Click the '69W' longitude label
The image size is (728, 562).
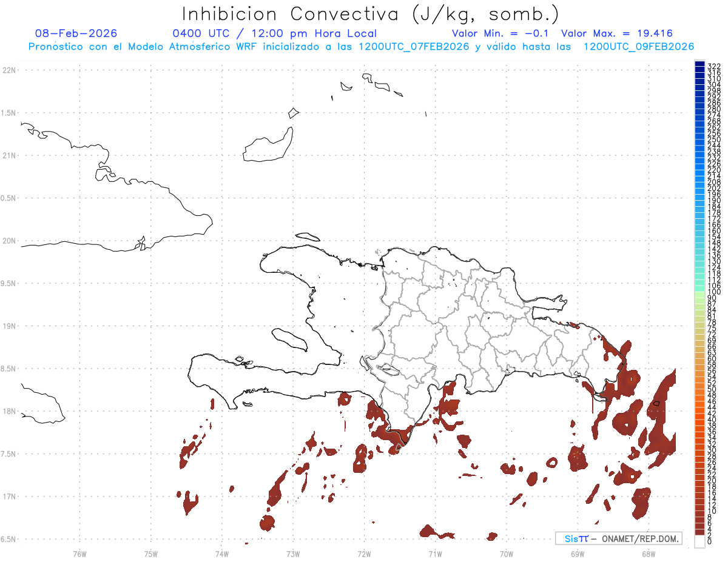577,554
